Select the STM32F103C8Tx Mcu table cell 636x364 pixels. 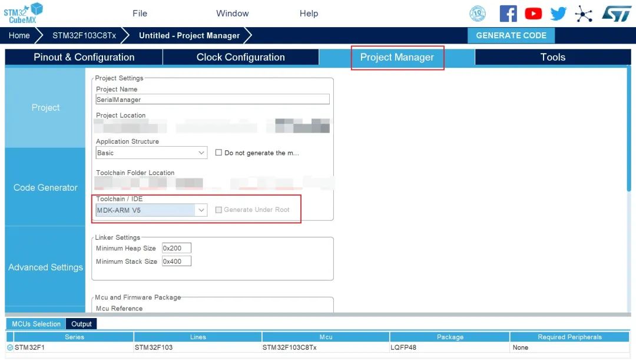[326, 348]
